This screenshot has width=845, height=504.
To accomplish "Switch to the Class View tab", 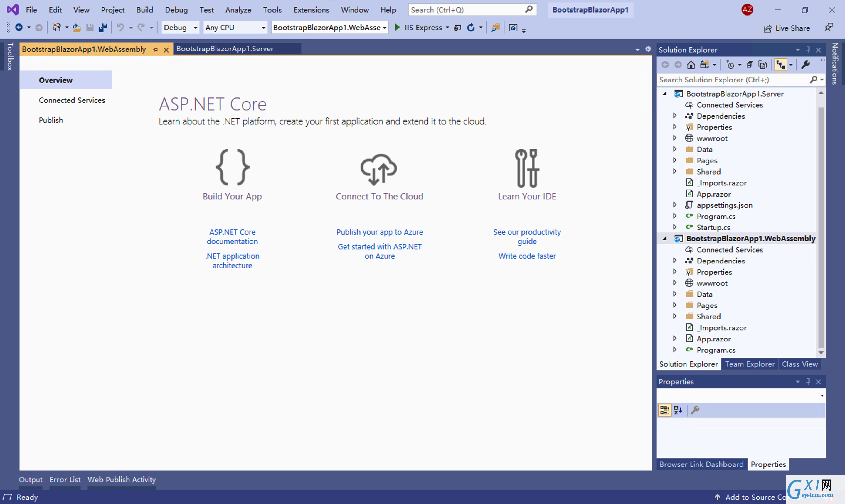I will click(800, 364).
